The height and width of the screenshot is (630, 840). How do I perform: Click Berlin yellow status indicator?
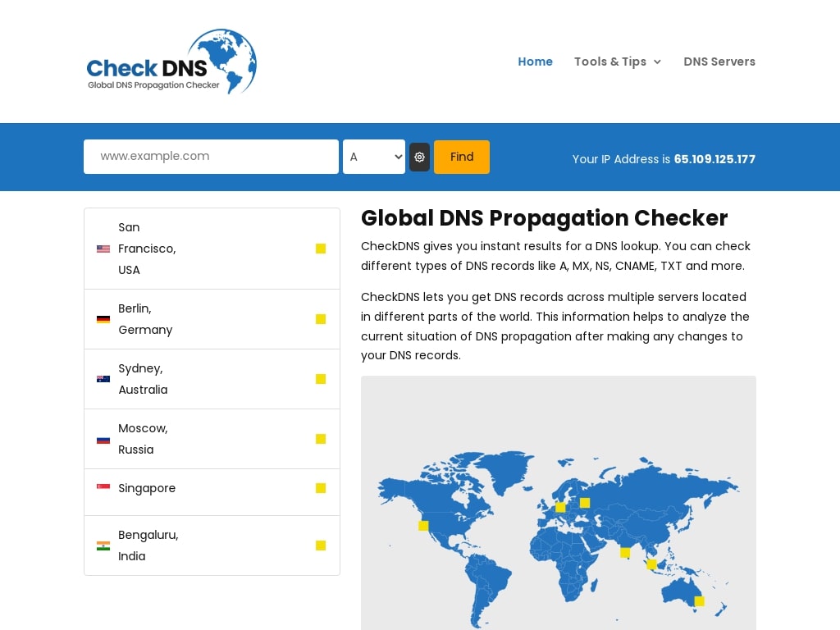(321, 319)
